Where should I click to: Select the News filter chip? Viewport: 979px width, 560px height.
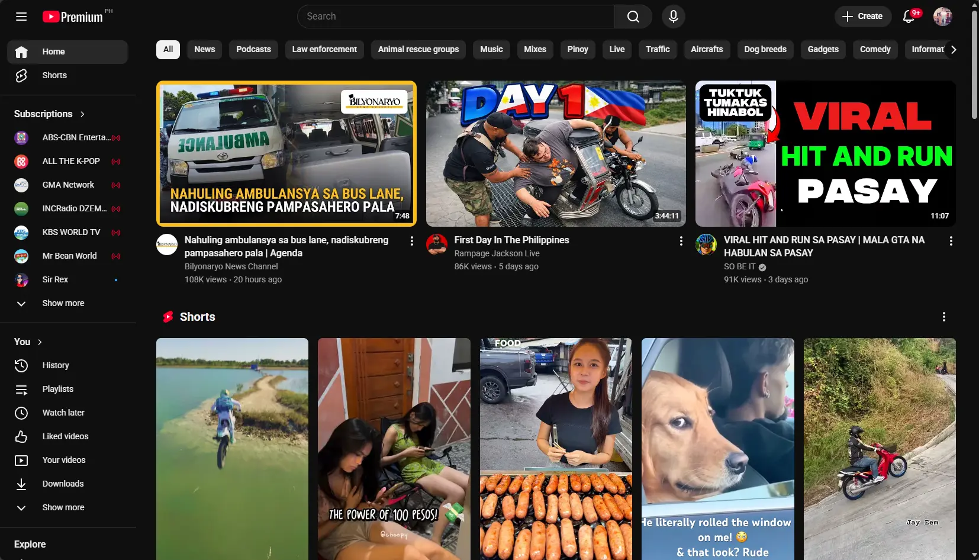205,50
